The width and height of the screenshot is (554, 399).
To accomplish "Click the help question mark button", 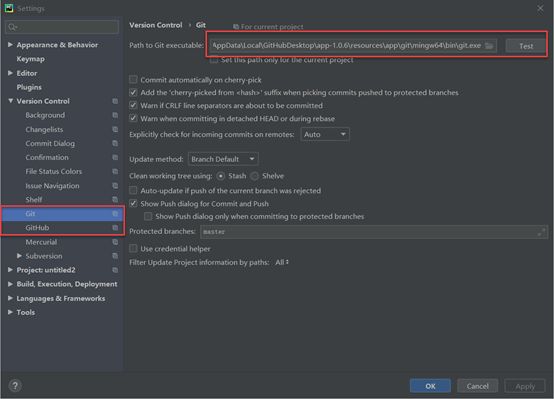I will tap(15, 386).
